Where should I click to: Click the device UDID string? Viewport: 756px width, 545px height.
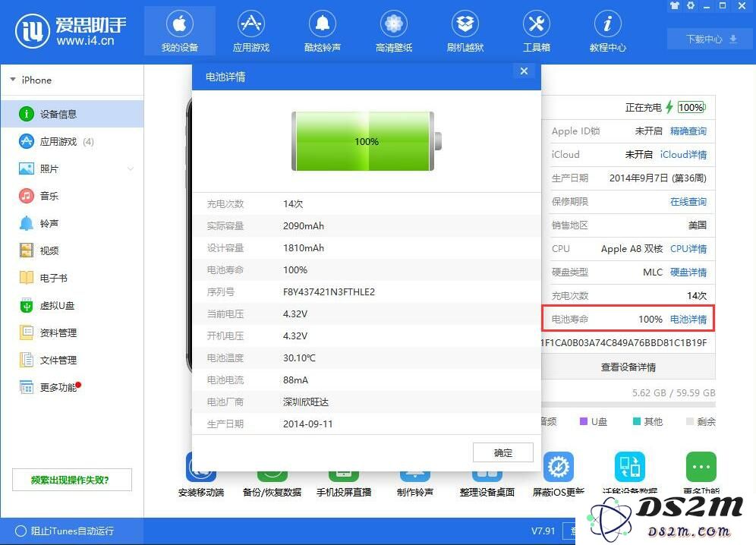click(625, 343)
